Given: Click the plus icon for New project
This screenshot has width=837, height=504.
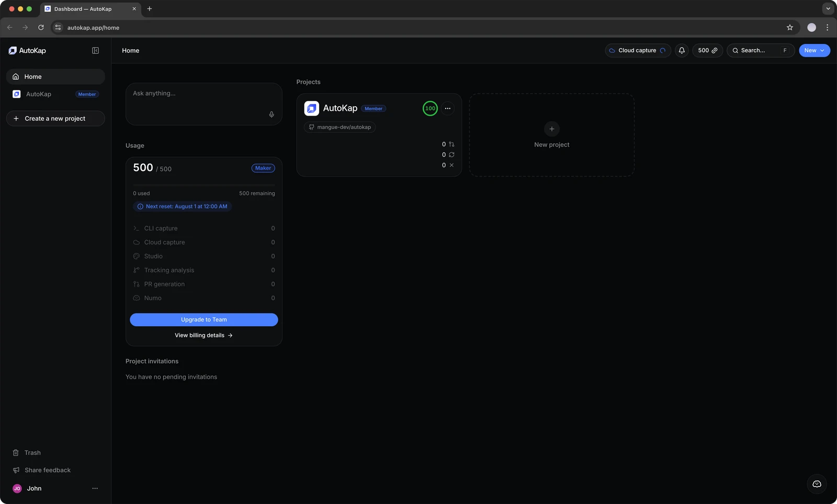Looking at the screenshot, I should point(552,129).
